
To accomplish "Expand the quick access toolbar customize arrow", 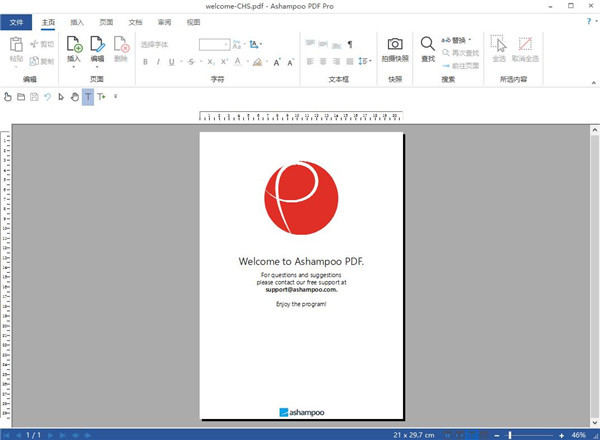I will (x=115, y=97).
